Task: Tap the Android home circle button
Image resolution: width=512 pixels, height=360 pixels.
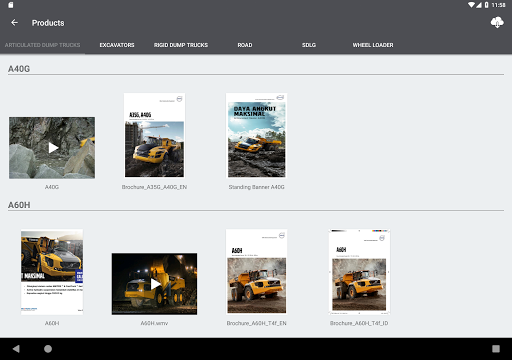Action: (48, 349)
